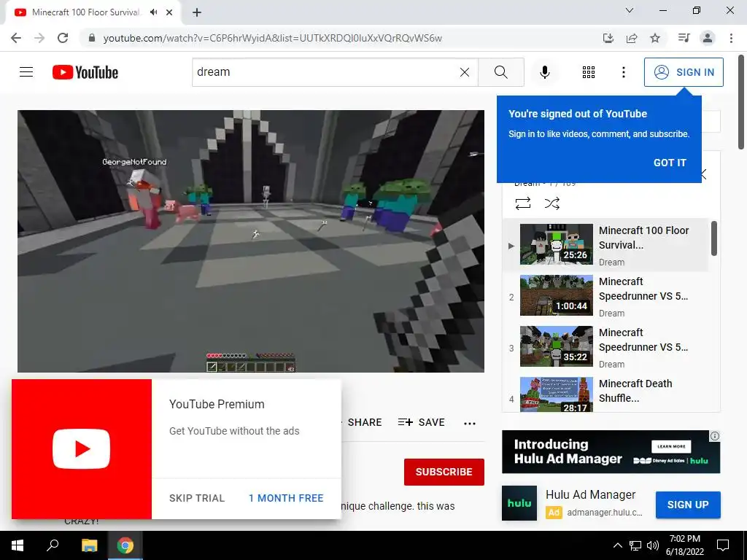Clear the search box with X
The image size is (747, 560).
tap(465, 72)
